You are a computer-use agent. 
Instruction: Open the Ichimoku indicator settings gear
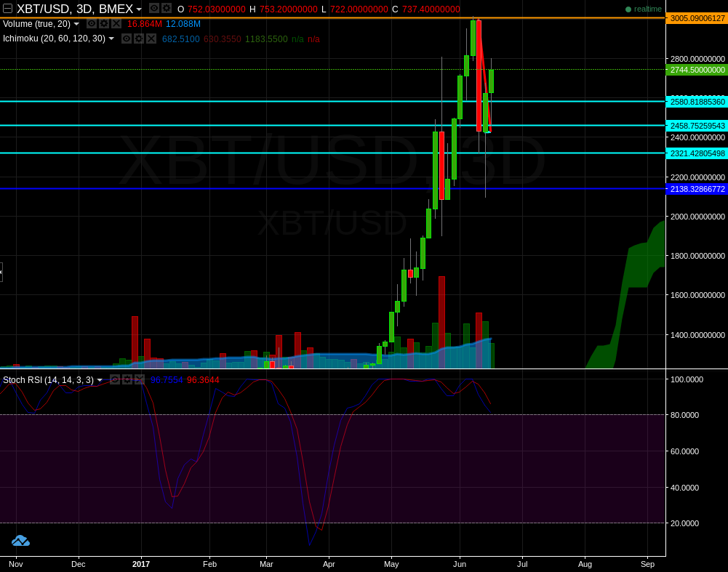point(138,39)
